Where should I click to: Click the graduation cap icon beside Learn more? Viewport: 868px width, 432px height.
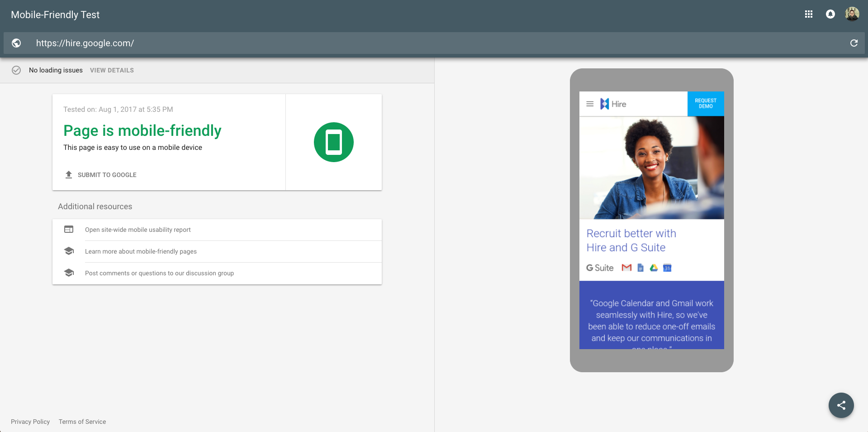(69, 251)
